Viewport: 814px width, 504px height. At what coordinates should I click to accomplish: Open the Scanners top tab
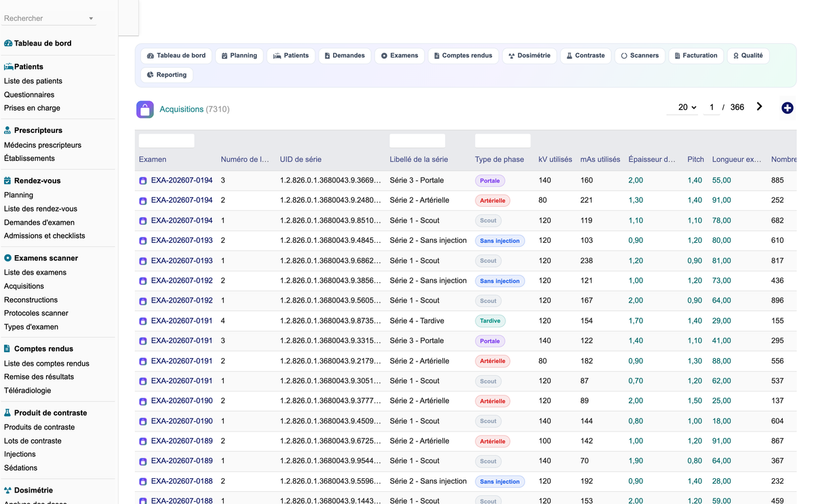640,56
